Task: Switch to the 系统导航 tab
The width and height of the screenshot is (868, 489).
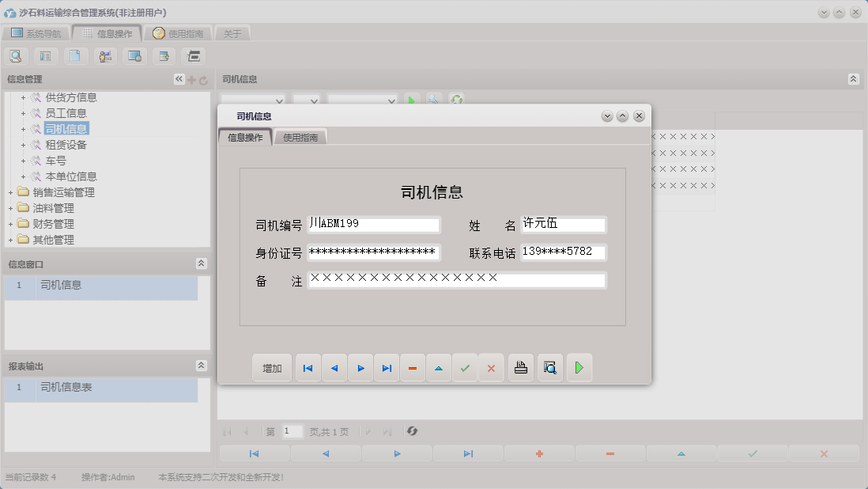Action: tap(37, 33)
